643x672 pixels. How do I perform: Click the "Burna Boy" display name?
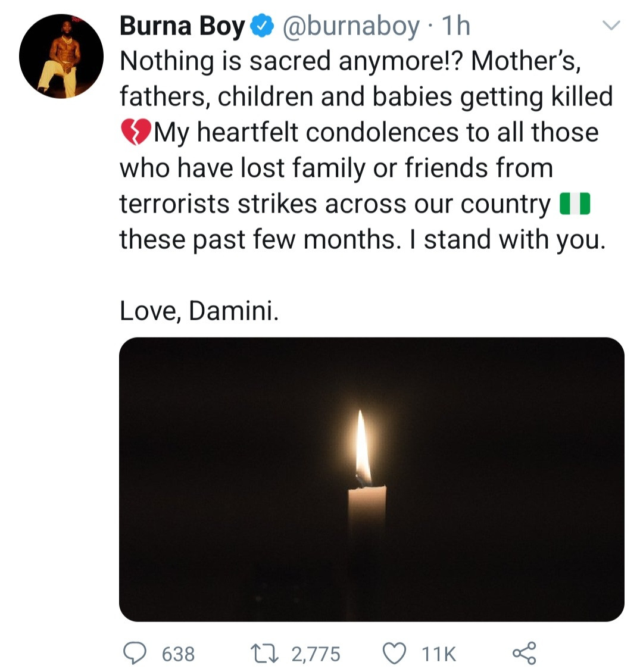coord(182,26)
